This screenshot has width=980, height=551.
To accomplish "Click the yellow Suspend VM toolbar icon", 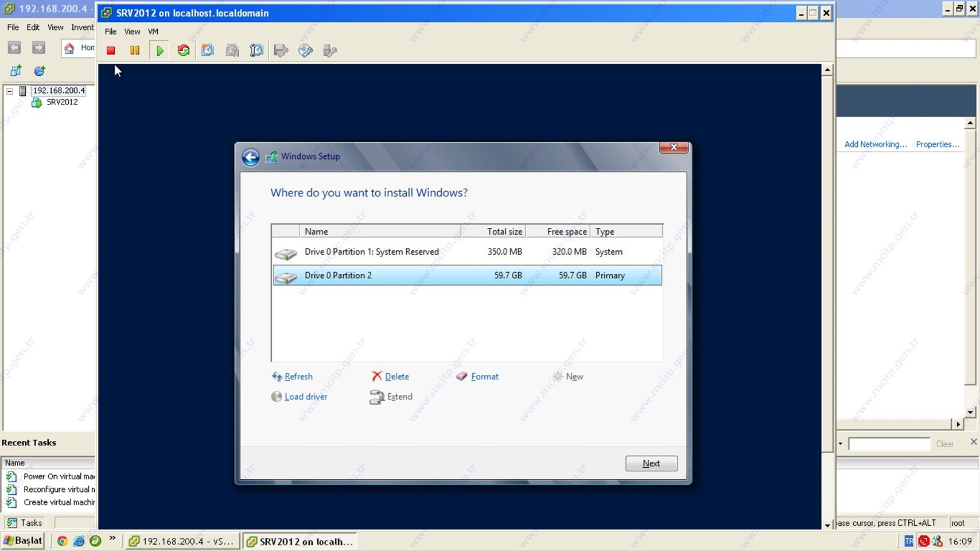I will point(135,51).
